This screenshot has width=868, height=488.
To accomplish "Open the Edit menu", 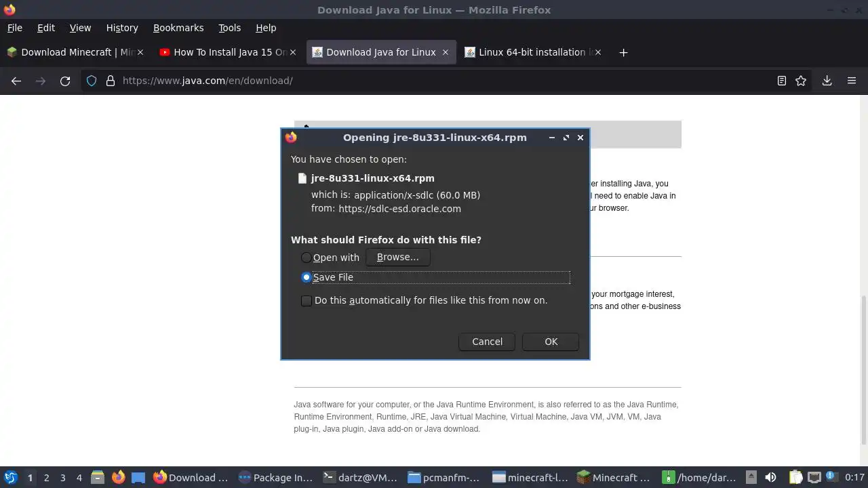I will pos(46,28).
